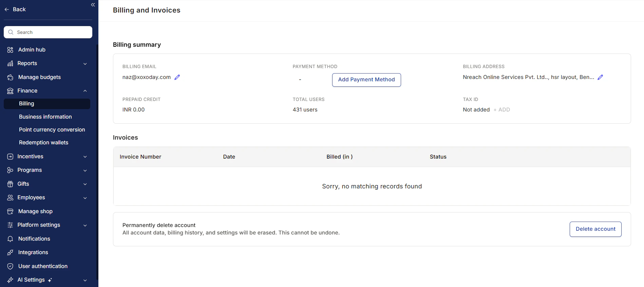This screenshot has width=644, height=287.
Task: Focus the sidebar Search field
Action: tap(48, 32)
